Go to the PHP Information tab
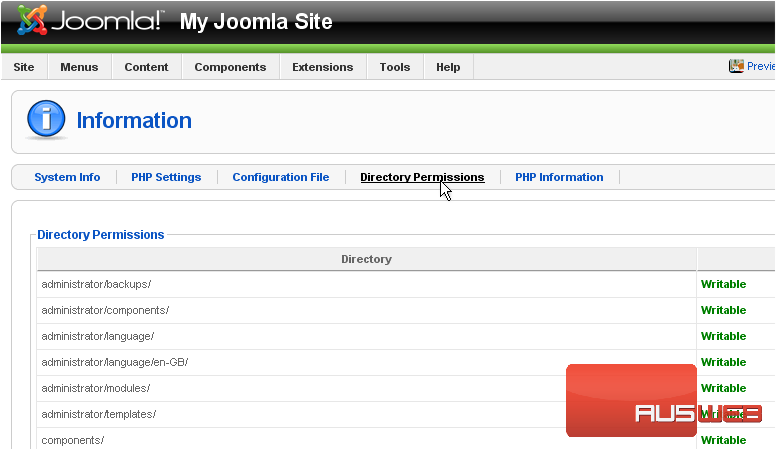776x450 pixels. click(559, 177)
